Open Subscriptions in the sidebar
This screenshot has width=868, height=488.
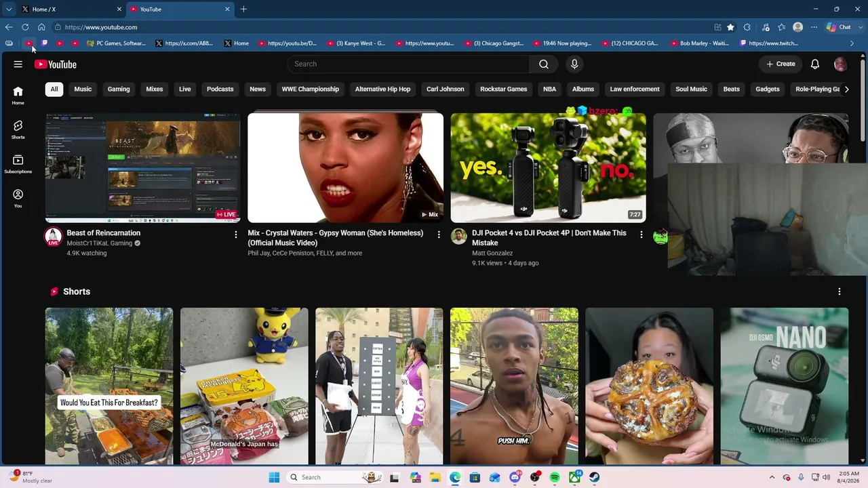18,164
